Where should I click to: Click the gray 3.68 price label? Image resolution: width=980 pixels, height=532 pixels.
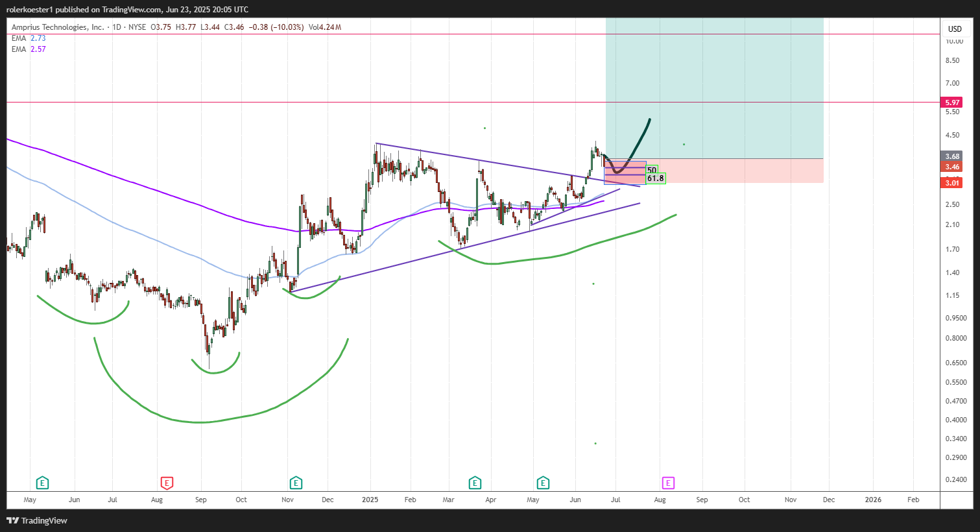pyautogui.click(x=952, y=156)
